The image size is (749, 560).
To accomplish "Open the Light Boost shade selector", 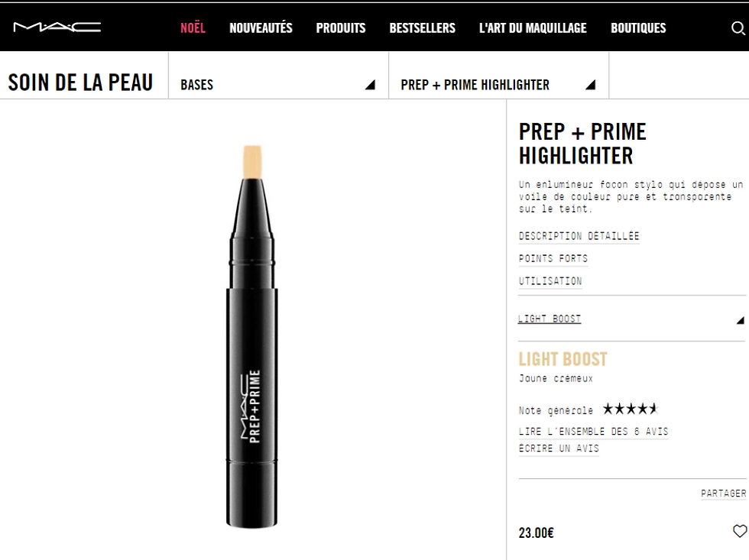I will point(631,319).
